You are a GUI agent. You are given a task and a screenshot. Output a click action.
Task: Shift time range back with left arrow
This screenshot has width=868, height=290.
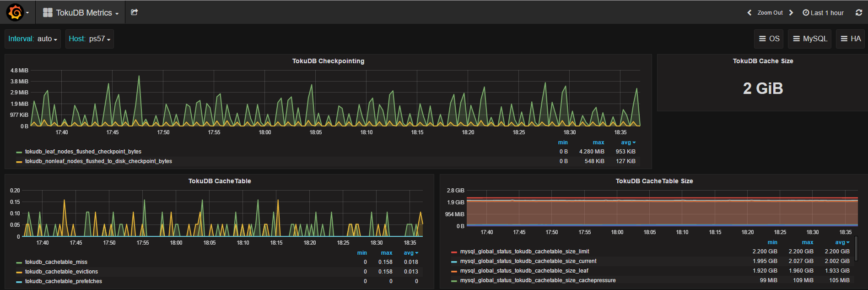(x=749, y=13)
